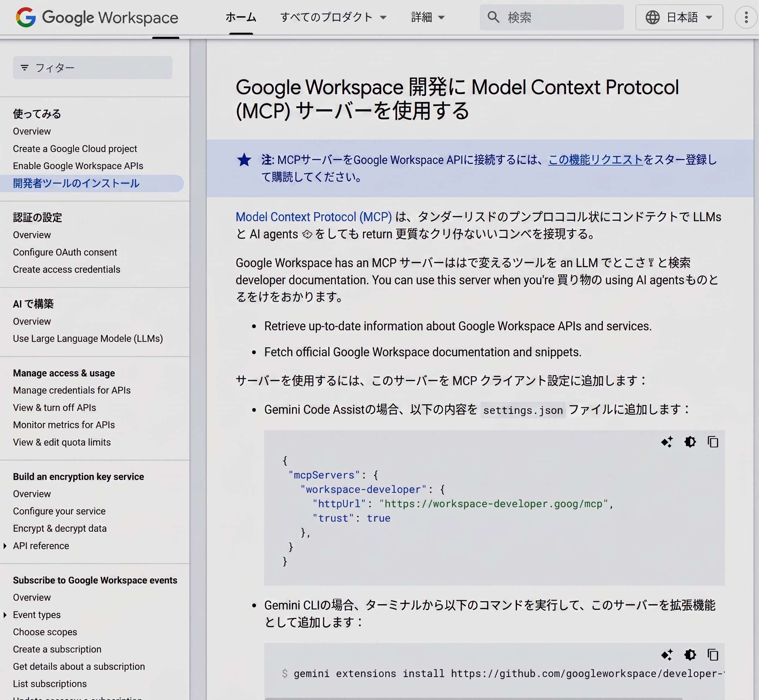Open List subscriptions
The width and height of the screenshot is (759, 700).
(x=50, y=684)
